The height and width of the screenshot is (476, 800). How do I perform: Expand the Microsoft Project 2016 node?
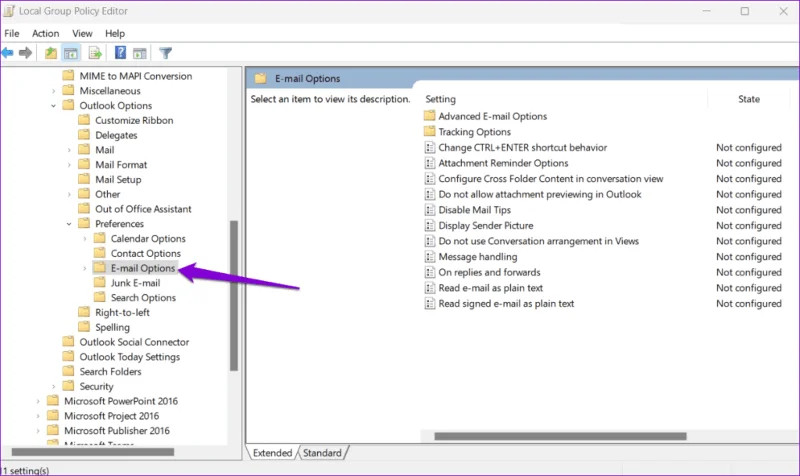38,416
